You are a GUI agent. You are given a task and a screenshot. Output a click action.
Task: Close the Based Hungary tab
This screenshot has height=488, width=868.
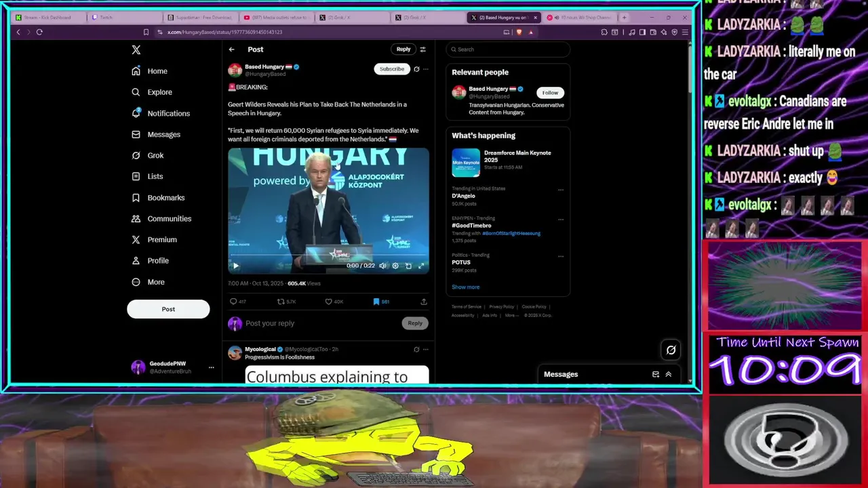(x=535, y=17)
